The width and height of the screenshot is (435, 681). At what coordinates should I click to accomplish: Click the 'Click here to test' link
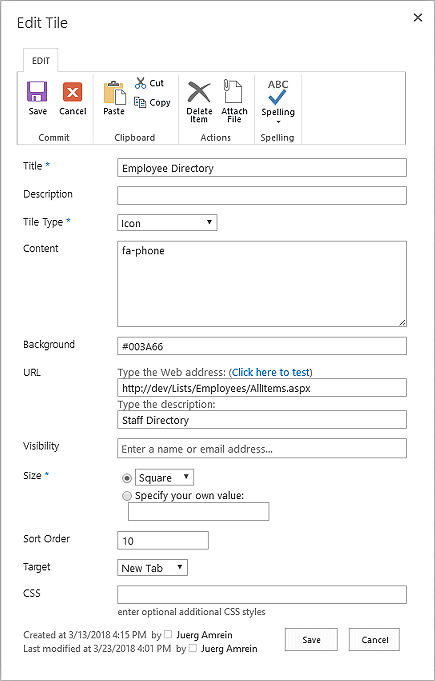point(271,372)
